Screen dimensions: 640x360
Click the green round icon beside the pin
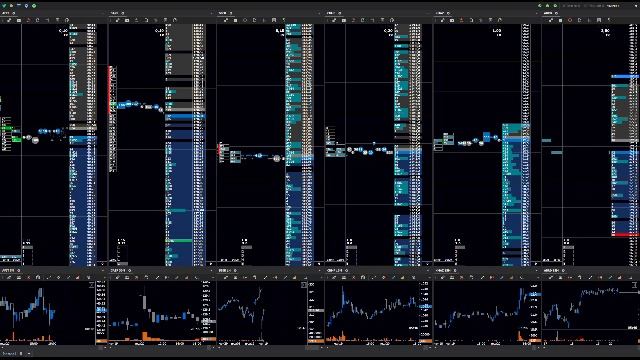point(34,6)
